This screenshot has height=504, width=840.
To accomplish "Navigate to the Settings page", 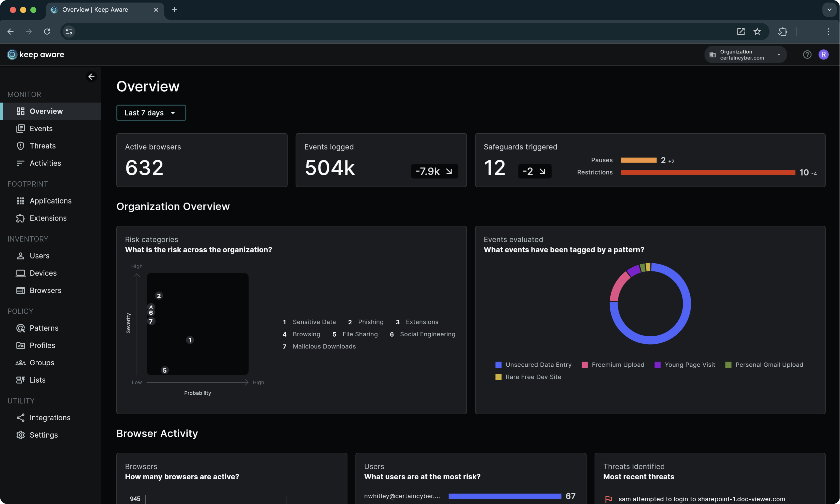I will pyautogui.click(x=44, y=435).
